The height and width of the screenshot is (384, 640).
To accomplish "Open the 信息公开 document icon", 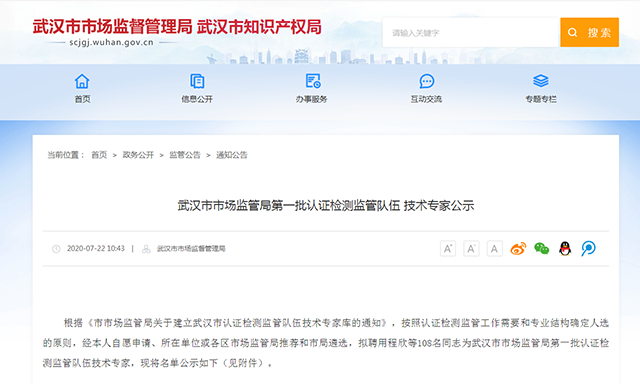I will (197, 81).
